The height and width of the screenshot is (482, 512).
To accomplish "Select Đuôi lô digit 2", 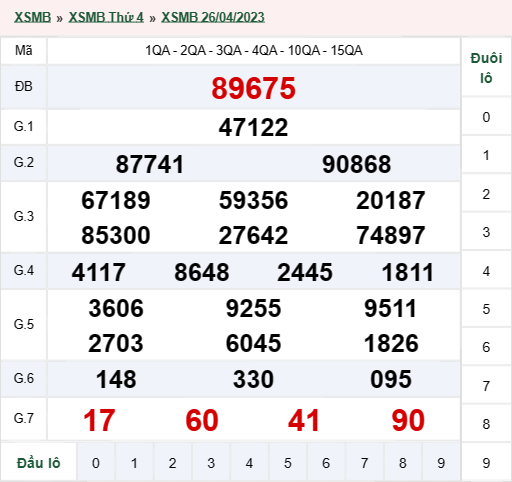I will click(486, 194).
